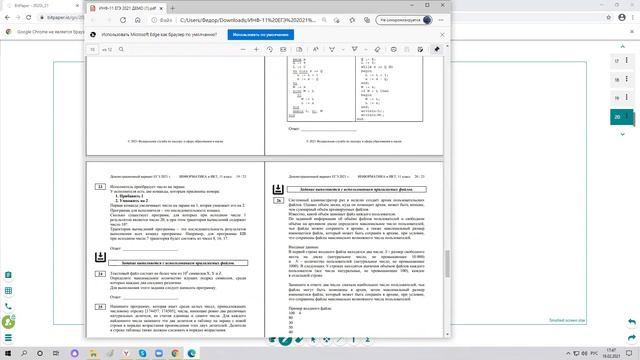Toggle the Bitpaper grid icon
Viewport: 640px width, 360px height.
tap(8, 291)
